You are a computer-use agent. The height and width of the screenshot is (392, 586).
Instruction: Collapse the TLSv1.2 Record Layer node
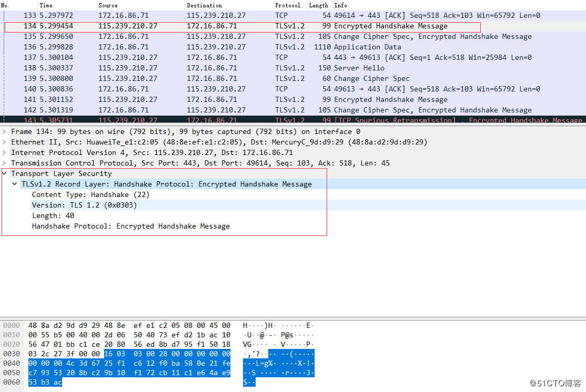pos(15,184)
